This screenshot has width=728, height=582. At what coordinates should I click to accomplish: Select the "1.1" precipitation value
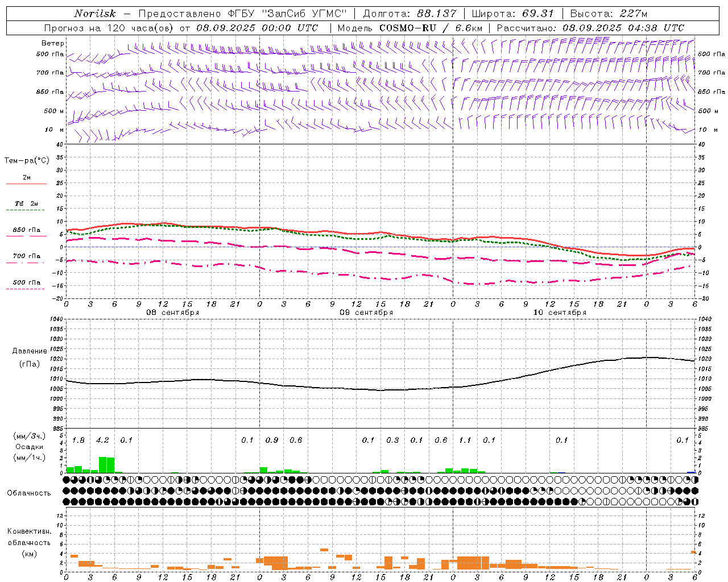click(465, 440)
